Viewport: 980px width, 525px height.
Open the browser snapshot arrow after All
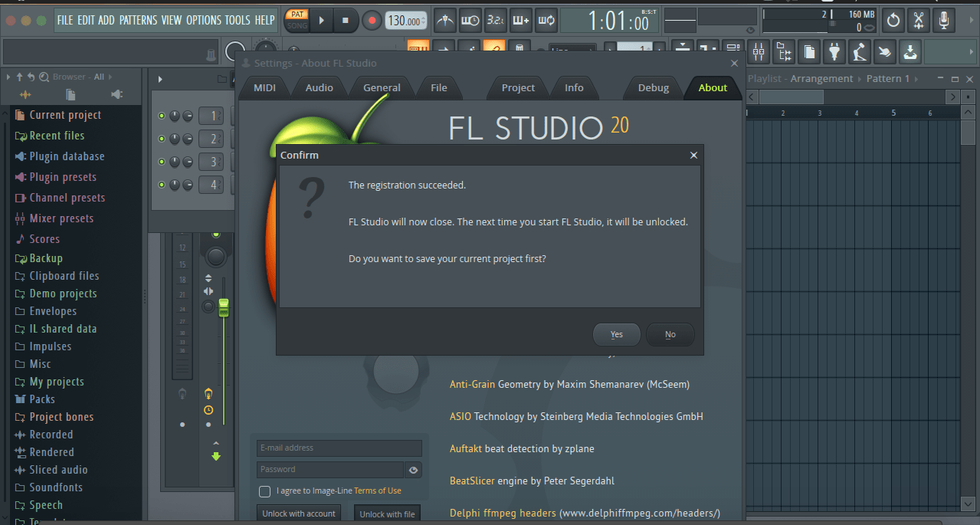tap(110, 77)
